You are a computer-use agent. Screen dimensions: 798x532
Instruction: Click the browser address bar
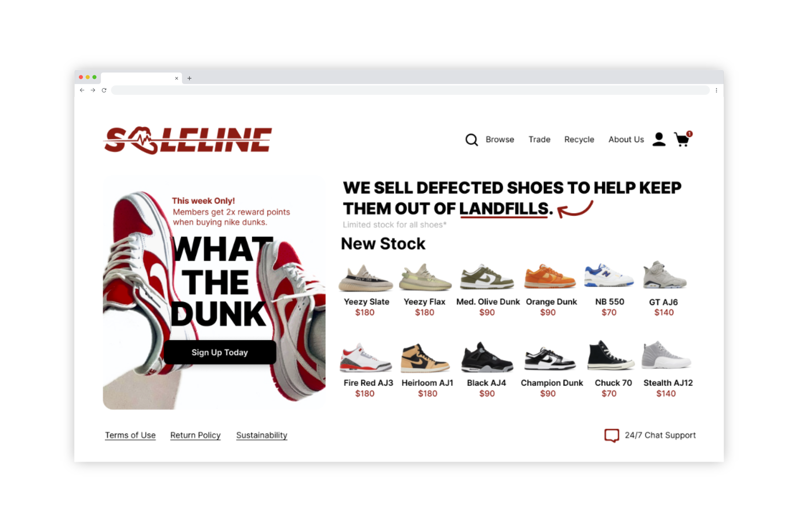(x=410, y=90)
